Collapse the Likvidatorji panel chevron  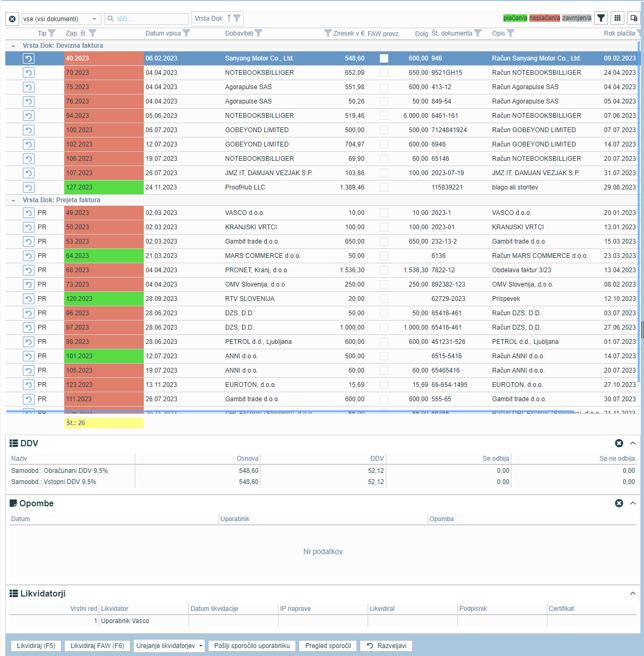point(633,593)
